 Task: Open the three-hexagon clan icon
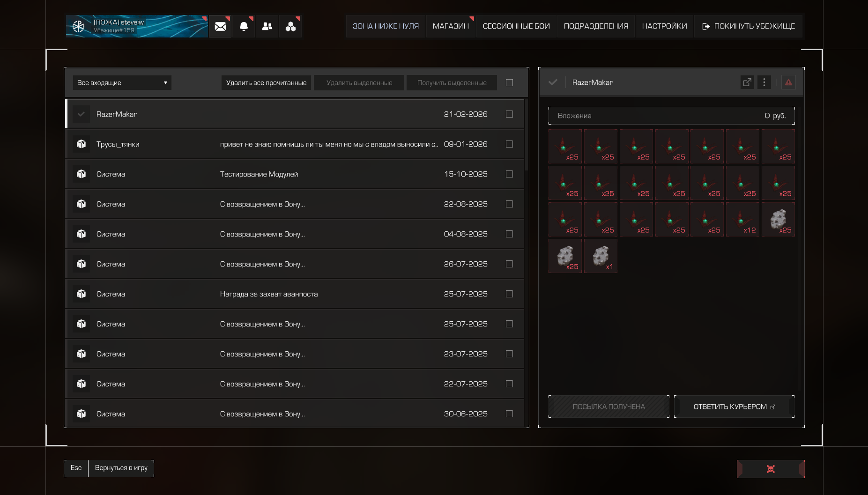tap(290, 26)
